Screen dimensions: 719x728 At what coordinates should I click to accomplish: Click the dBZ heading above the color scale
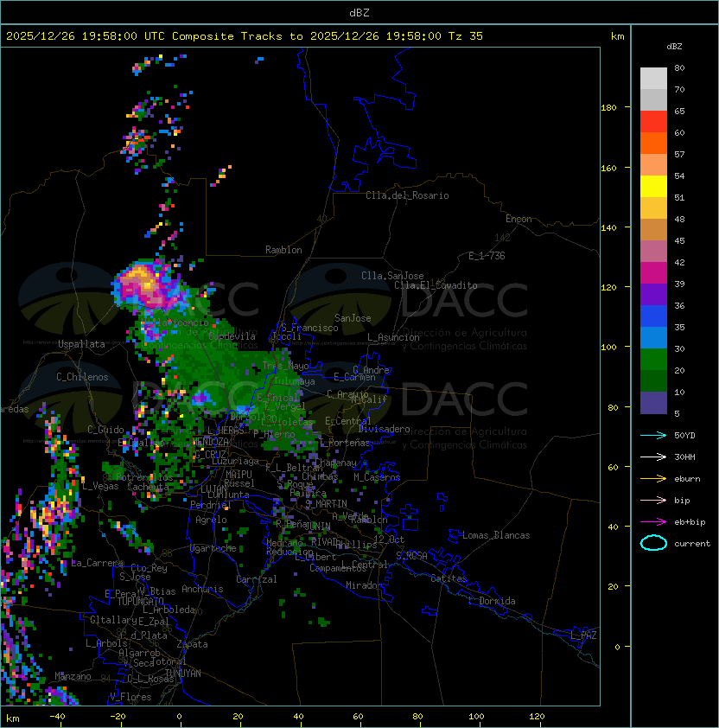point(674,47)
